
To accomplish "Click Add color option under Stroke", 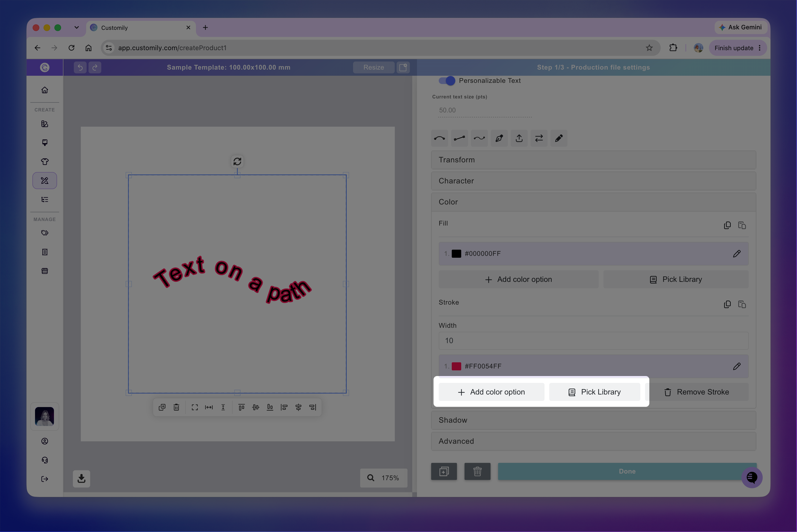I will pyautogui.click(x=491, y=392).
